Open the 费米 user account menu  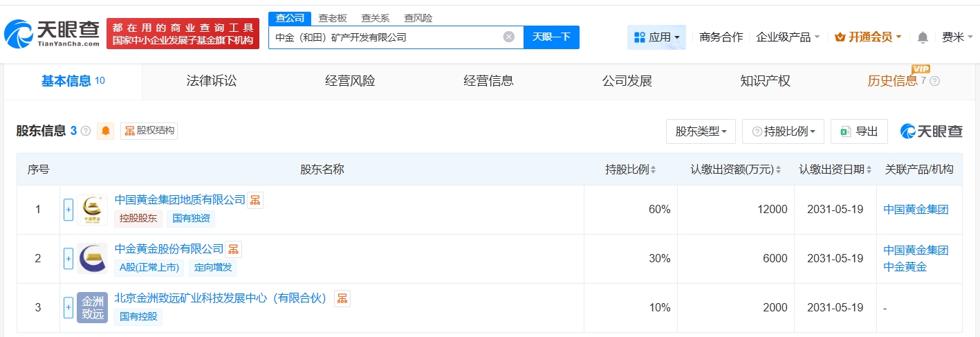click(x=957, y=37)
